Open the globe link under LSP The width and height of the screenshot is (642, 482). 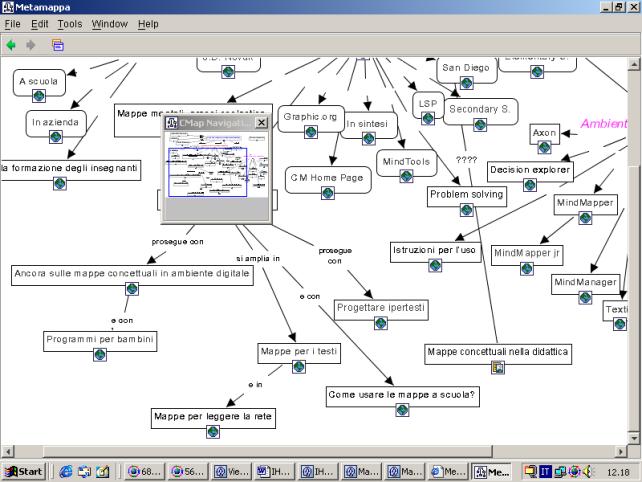point(428,118)
